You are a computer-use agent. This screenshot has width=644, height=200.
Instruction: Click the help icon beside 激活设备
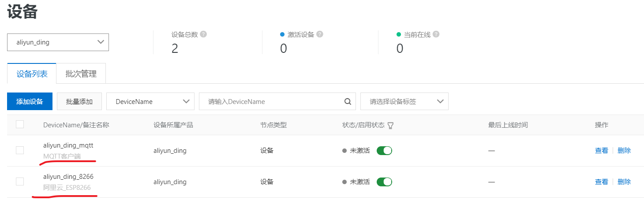coord(320,34)
